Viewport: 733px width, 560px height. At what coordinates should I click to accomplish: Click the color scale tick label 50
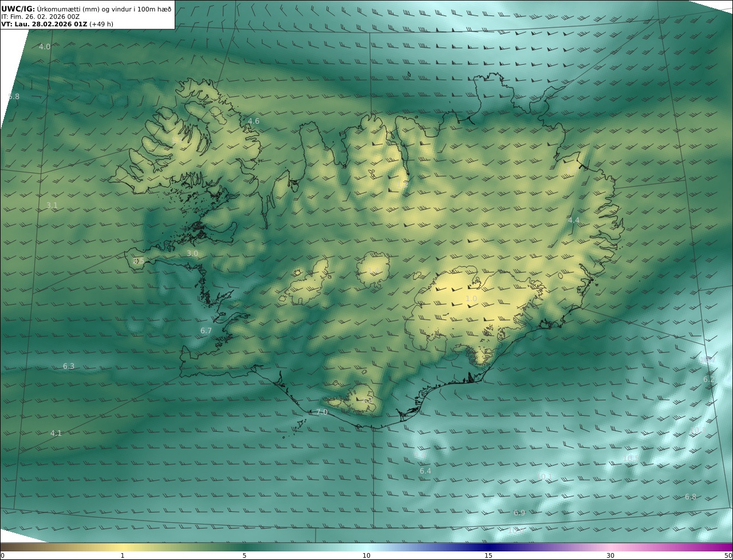click(728, 555)
